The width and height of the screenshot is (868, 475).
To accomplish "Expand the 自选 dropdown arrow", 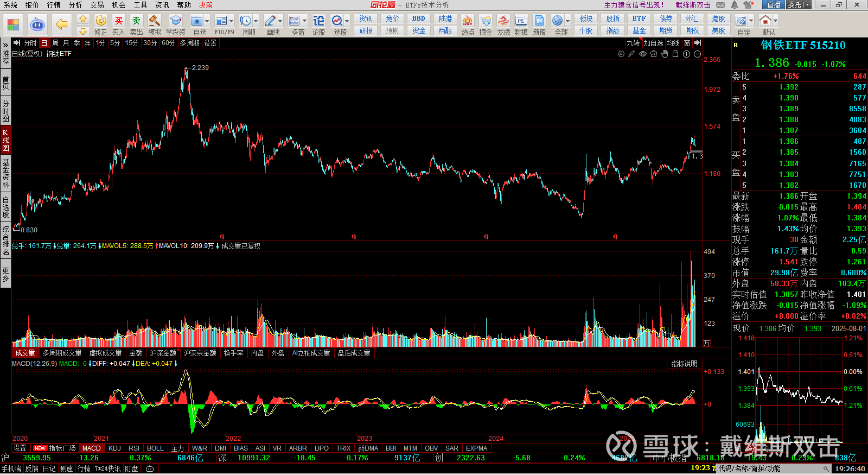I will click(207, 21).
